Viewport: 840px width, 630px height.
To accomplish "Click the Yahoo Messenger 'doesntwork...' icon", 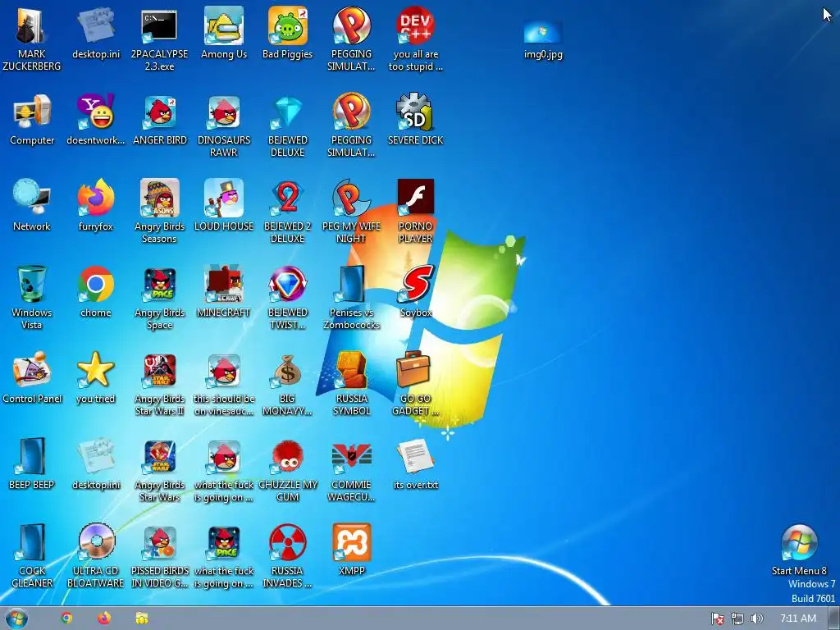I will pos(95,120).
